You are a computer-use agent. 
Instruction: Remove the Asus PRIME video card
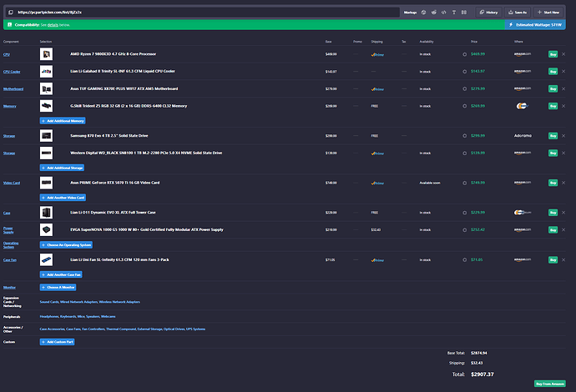point(563,183)
